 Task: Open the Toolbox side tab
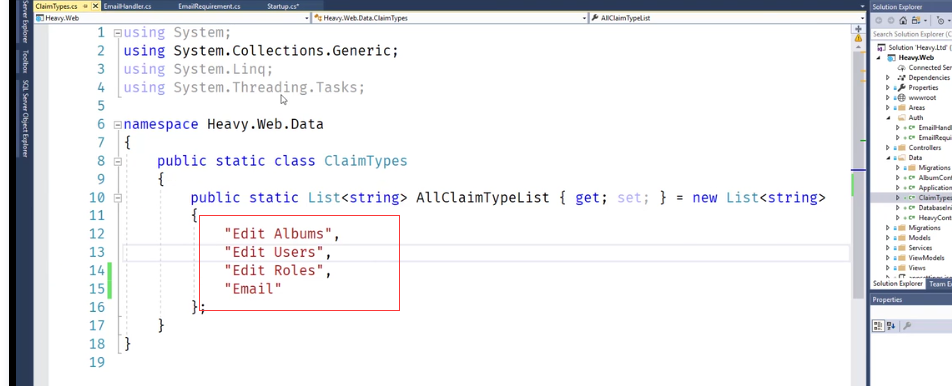click(x=25, y=61)
